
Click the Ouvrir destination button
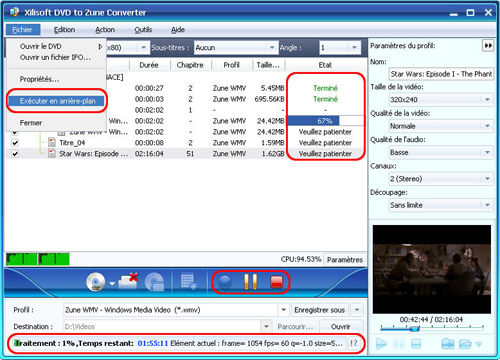pos(341,327)
